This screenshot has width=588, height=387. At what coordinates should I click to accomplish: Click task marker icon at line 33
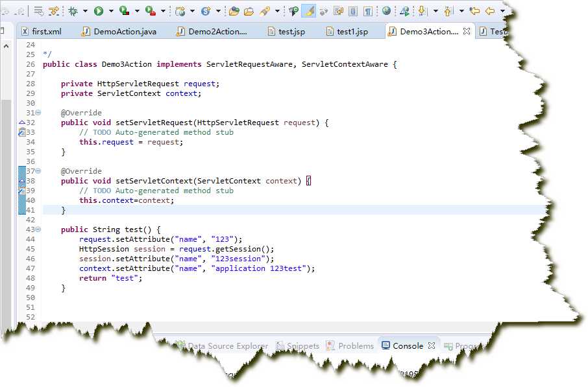click(x=22, y=132)
